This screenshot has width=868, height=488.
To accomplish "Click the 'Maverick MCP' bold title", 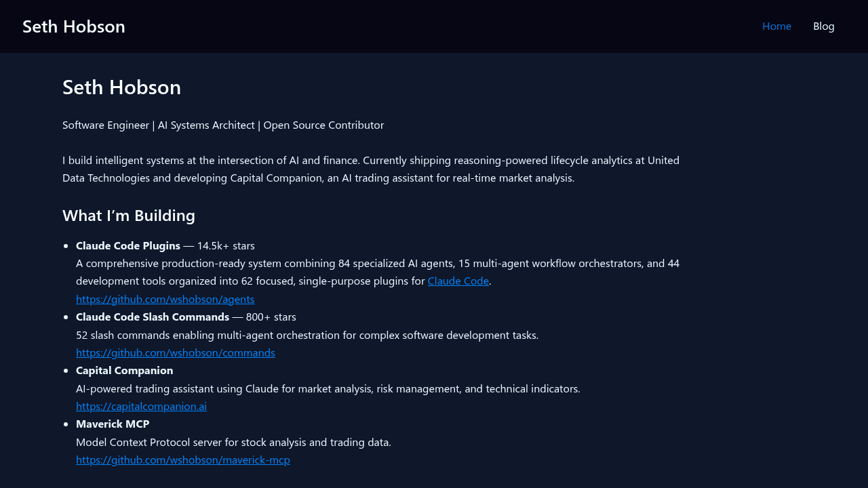I will point(113,424).
